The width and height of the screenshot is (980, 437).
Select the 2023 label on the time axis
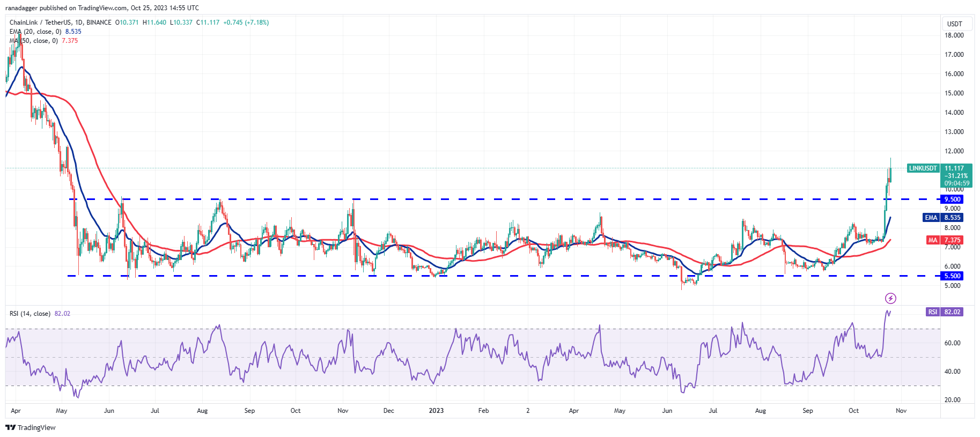(x=436, y=411)
